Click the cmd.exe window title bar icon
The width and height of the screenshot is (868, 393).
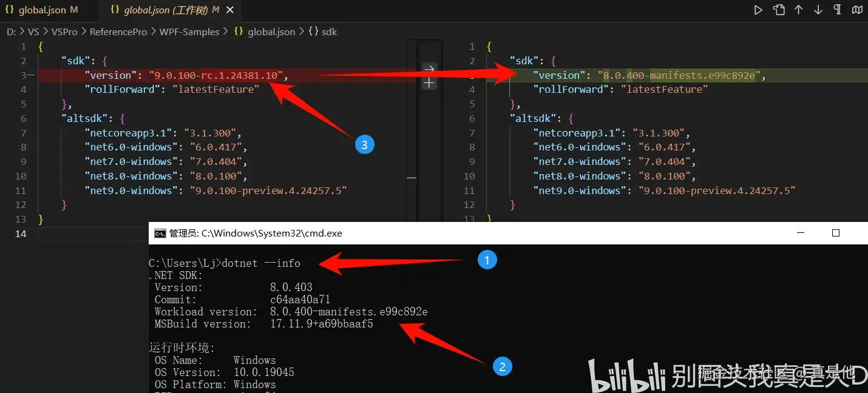pyautogui.click(x=160, y=233)
